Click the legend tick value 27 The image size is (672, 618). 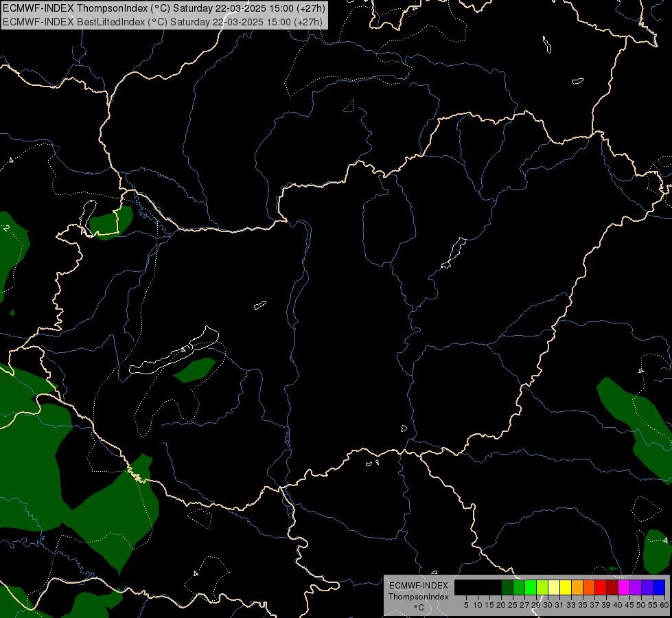(524, 605)
